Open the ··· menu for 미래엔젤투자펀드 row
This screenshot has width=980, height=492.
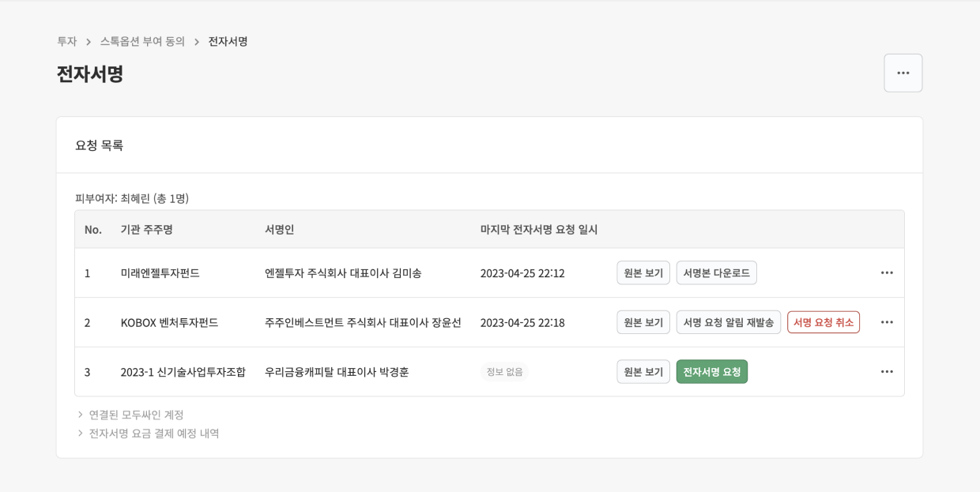pos(886,272)
